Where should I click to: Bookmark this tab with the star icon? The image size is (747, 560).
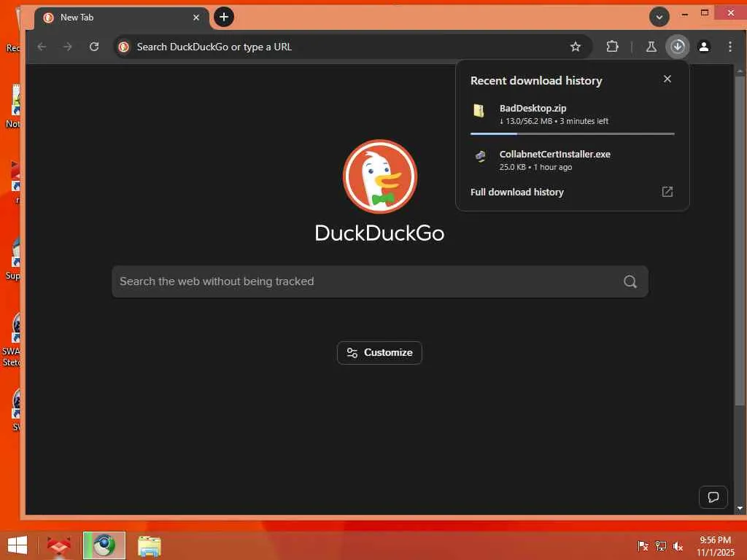[576, 47]
